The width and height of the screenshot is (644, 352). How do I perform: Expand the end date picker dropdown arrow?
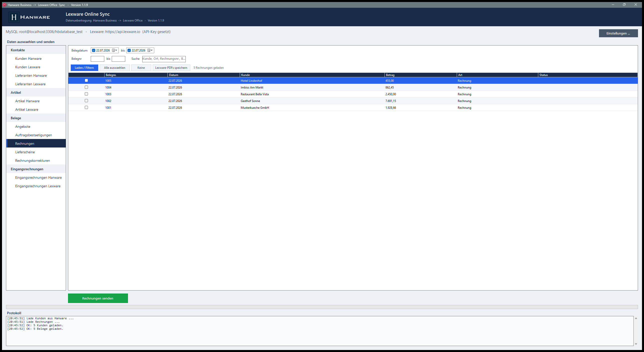pos(152,50)
